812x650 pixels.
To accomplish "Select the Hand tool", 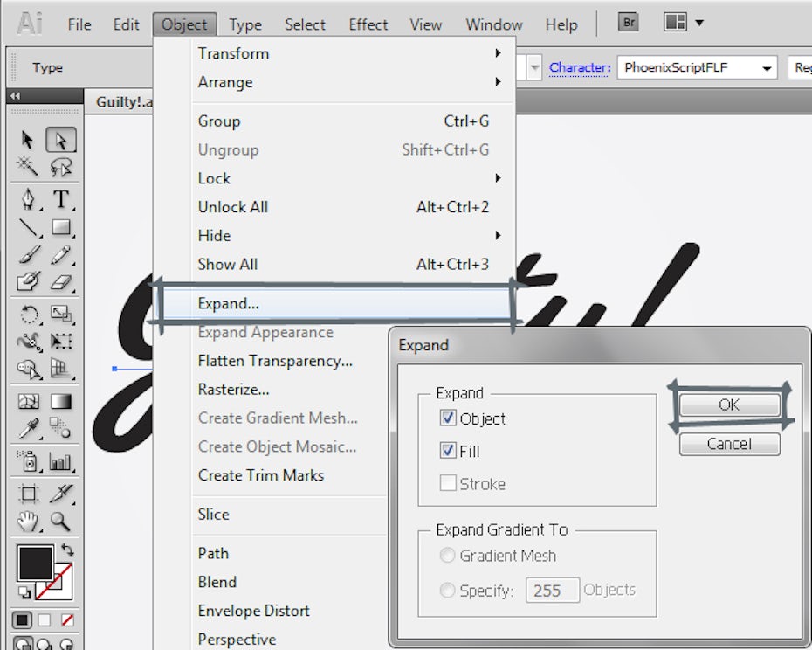I will [29, 522].
